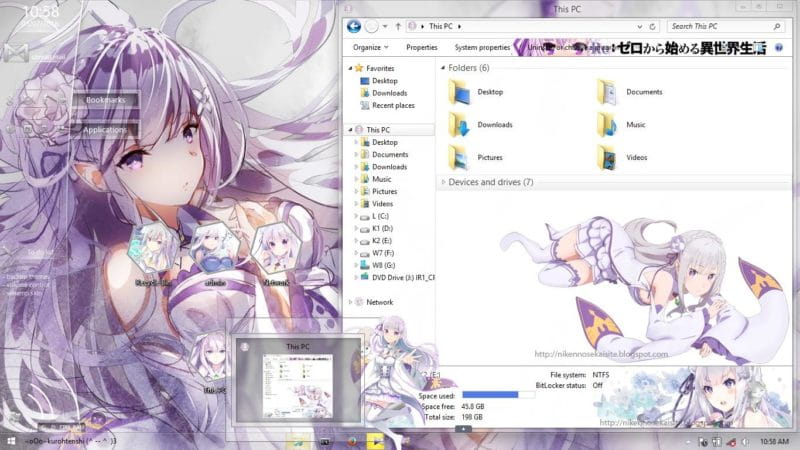Click the desktop clock widget showing 10:58
This screenshot has height=450, width=800.
41,11
